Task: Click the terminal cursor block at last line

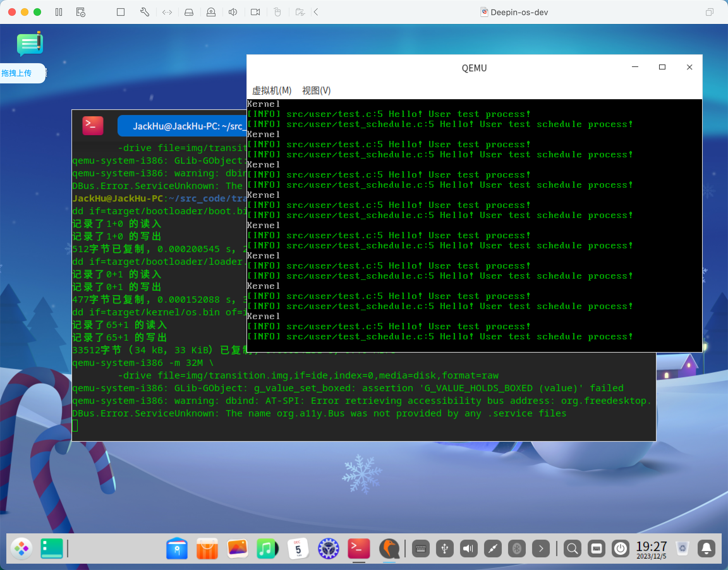Action: pos(75,426)
